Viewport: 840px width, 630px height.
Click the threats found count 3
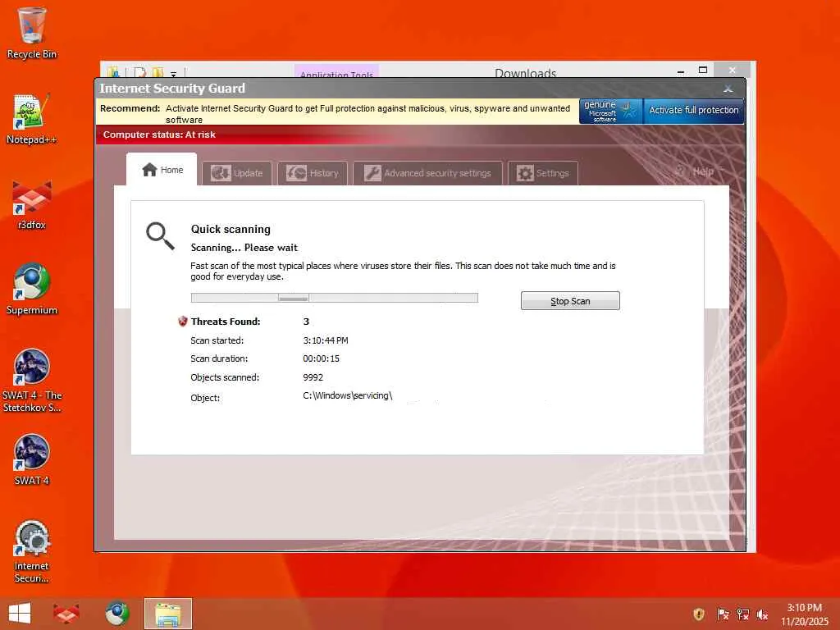[306, 322]
